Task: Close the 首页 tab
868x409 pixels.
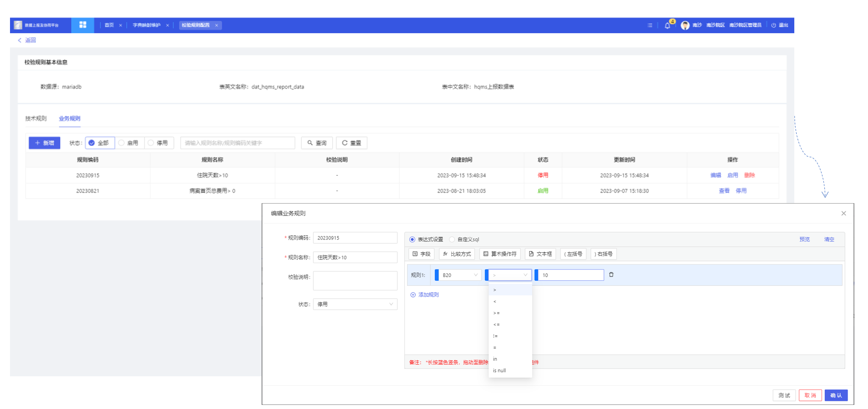Action: (121, 25)
